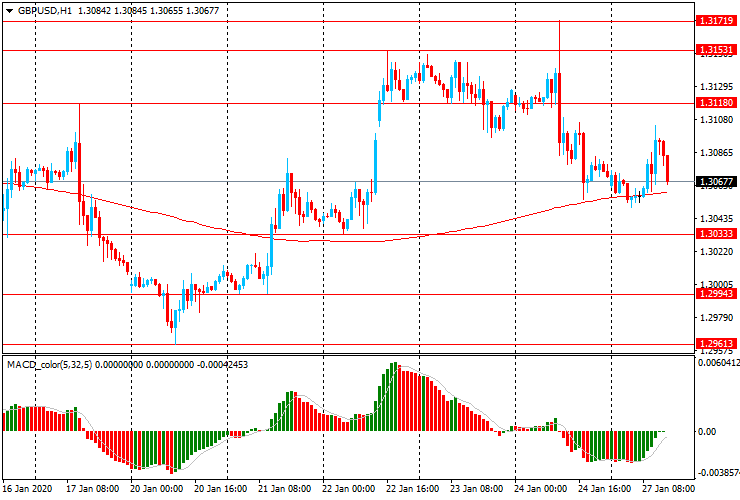Select the 1.29613 support level label
The image size is (740, 500).
[x=716, y=344]
